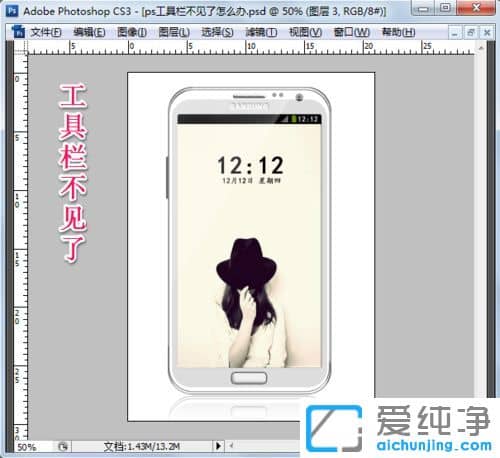Viewport: 500px width, 458px height.
Task: Restore down the document window in menu bar
Action: pyautogui.click(x=471, y=33)
